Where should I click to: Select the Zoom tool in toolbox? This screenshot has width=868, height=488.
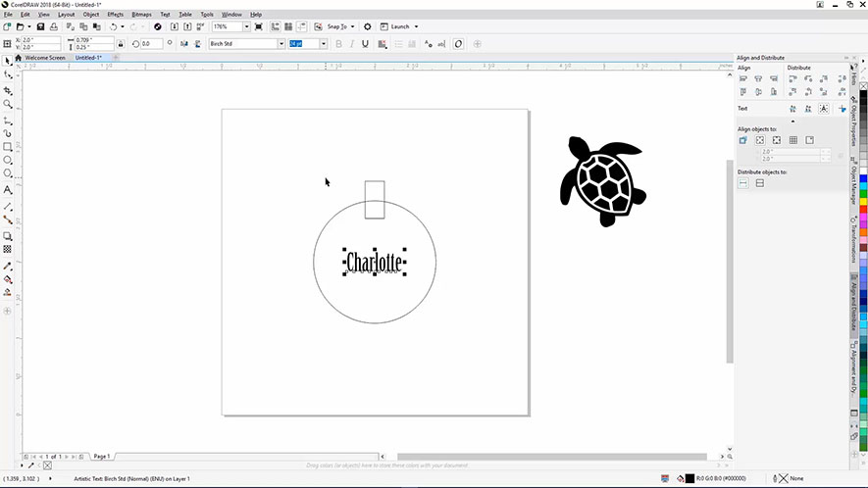click(x=8, y=104)
